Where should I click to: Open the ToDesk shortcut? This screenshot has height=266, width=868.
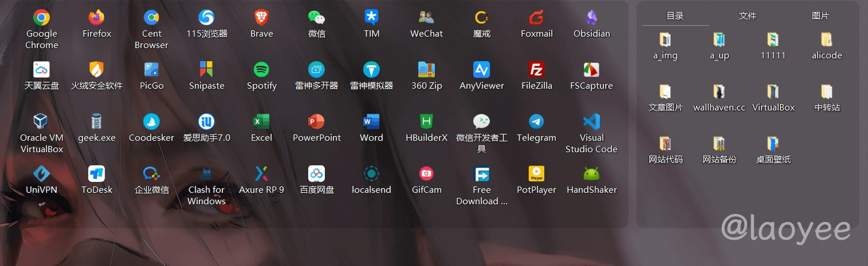point(97,174)
